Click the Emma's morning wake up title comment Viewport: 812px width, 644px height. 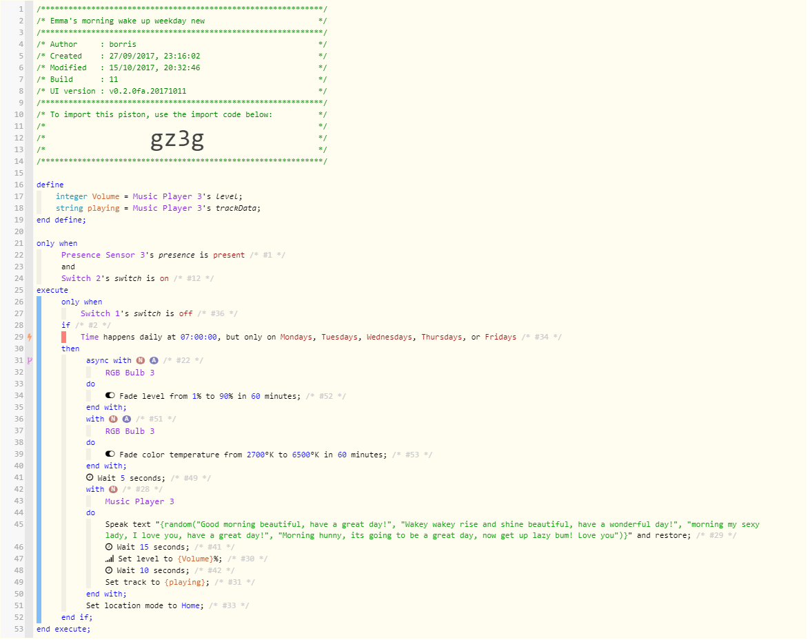click(x=182, y=23)
